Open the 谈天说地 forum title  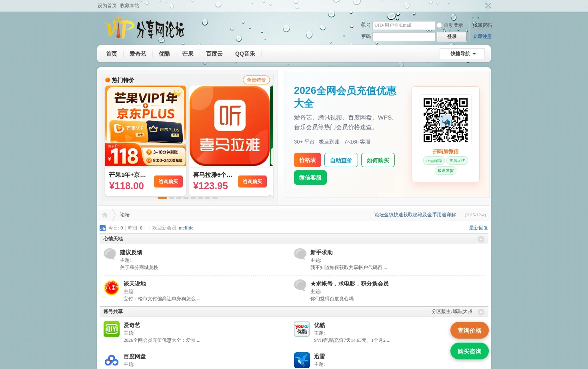click(x=134, y=283)
